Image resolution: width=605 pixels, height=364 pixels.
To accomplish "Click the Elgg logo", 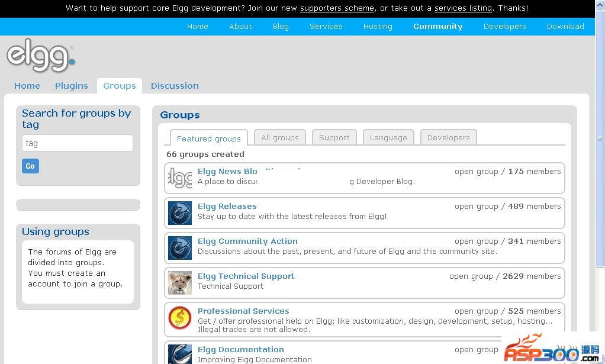I will click(40, 56).
